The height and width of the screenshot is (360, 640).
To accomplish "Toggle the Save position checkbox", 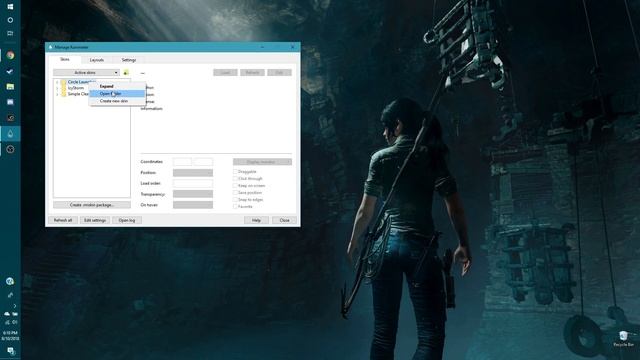I will (235, 192).
